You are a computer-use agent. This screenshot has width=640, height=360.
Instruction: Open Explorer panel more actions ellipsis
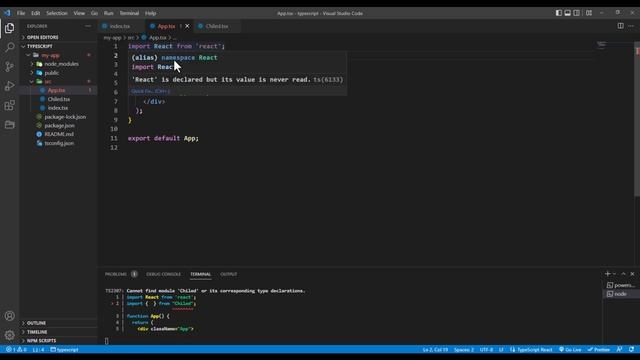click(x=88, y=26)
